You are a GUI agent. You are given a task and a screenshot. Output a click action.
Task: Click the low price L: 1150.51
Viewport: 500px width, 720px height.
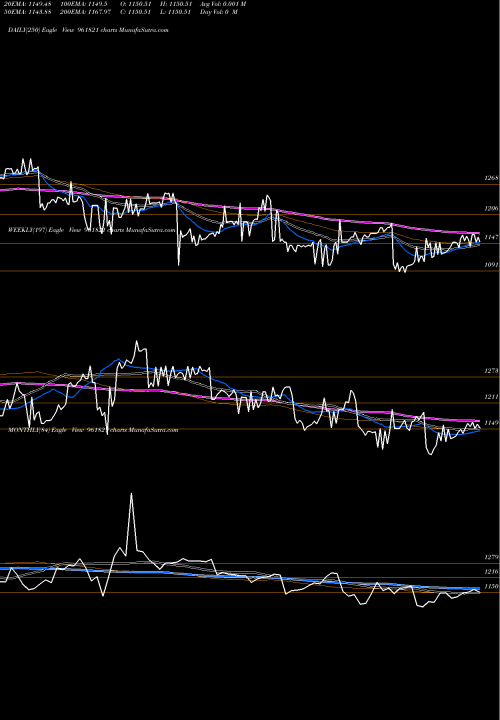pyautogui.click(x=175, y=12)
